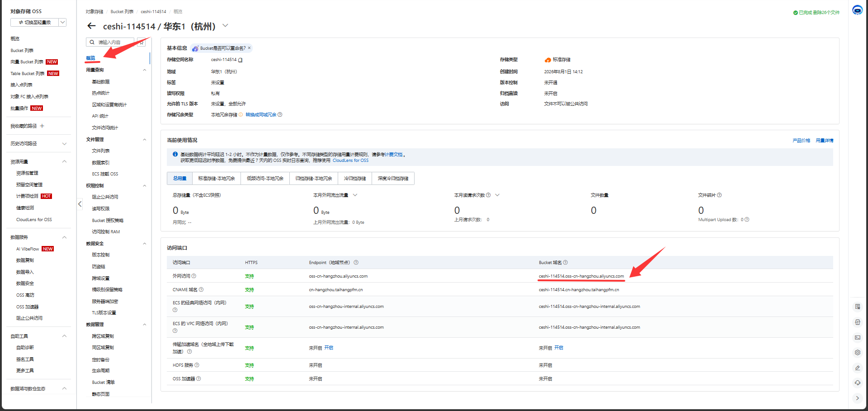This screenshot has width=868, height=411.
Task: Click help icon under ECS 的经典网络访问
Action: pos(175,310)
